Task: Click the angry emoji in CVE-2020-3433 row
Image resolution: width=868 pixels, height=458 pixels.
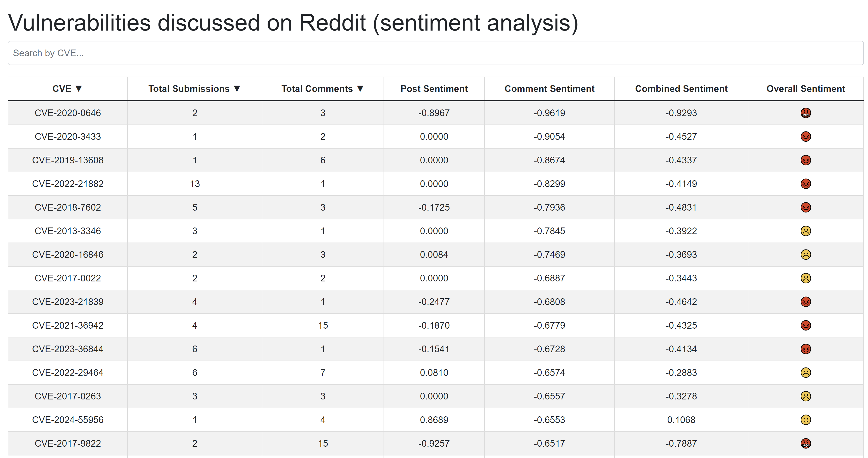Action: (805, 137)
